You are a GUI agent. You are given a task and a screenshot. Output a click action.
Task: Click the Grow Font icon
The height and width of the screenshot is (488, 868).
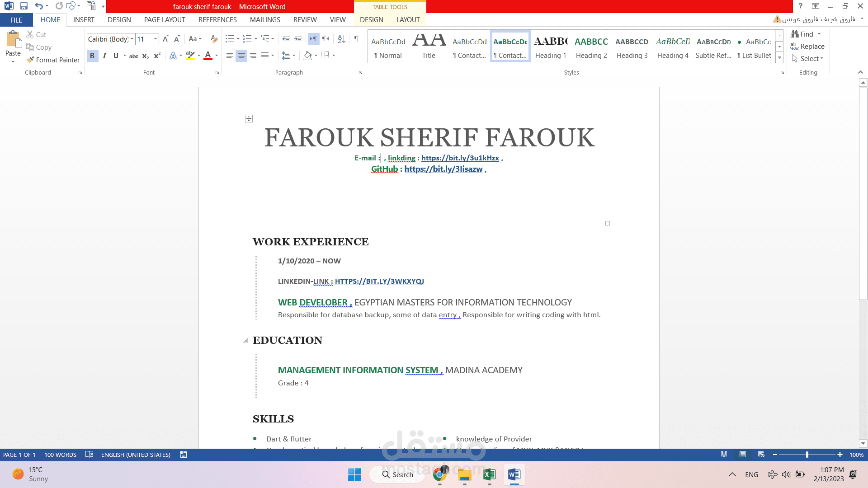(x=165, y=39)
